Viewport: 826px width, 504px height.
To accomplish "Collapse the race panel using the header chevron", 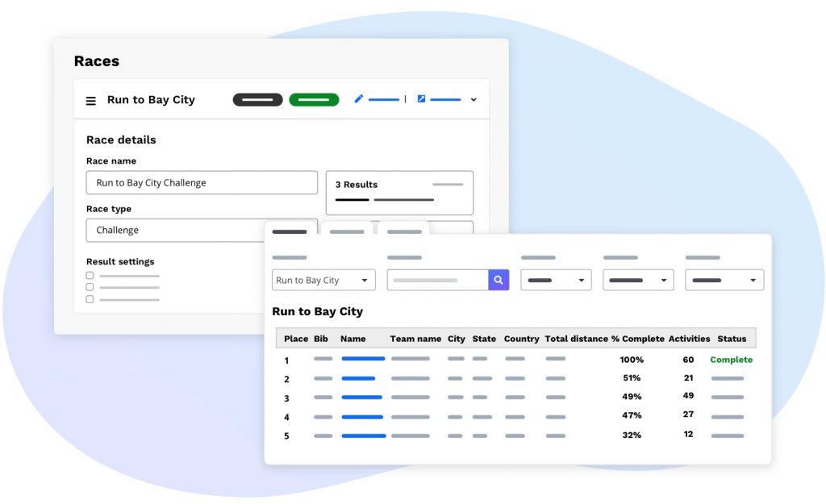I will pyautogui.click(x=473, y=100).
